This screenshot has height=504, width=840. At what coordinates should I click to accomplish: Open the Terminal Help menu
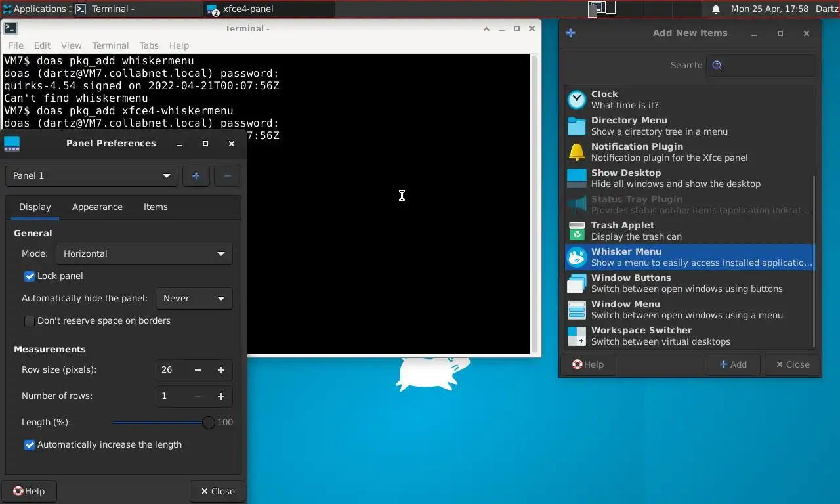point(179,45)
